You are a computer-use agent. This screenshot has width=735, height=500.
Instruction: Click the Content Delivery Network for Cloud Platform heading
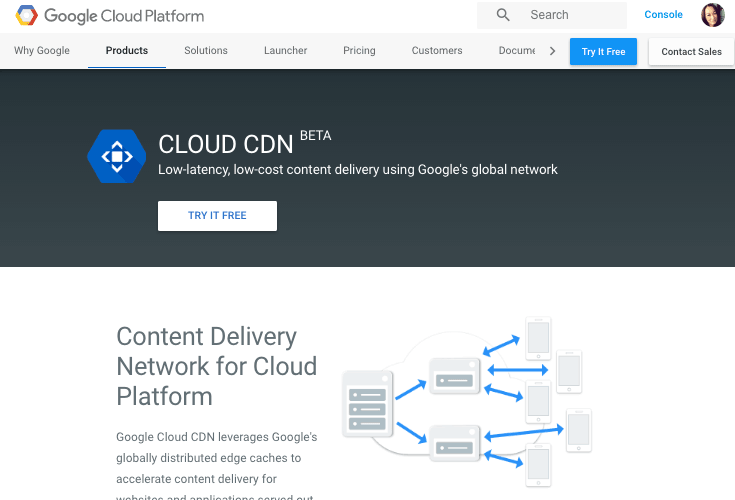(217, 366)
